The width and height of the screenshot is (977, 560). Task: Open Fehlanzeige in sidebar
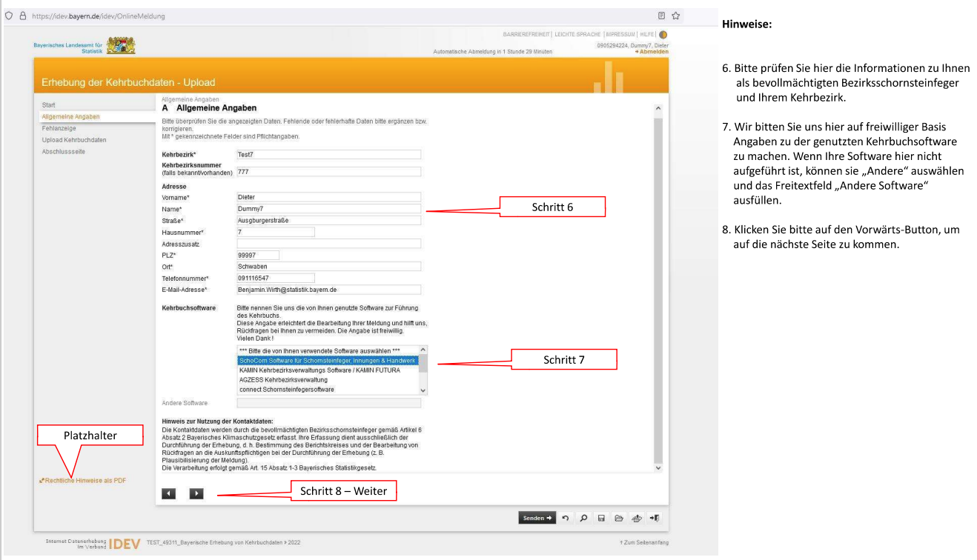59,128
